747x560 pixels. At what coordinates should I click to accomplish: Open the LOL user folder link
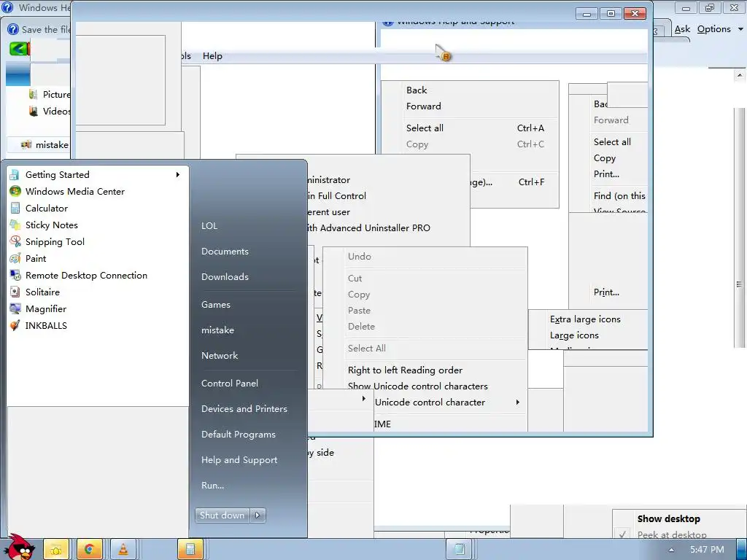click(x=209, y=226)
